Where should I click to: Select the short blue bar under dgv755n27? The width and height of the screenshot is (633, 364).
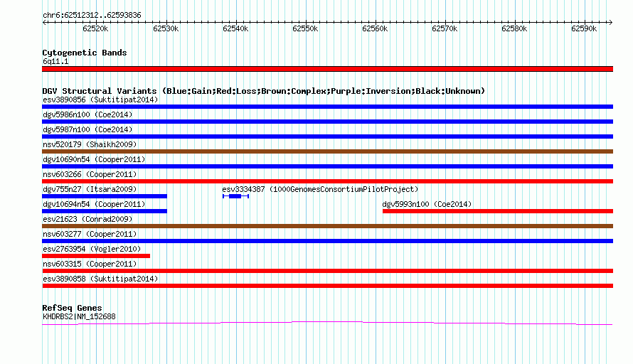click(105, 196)
